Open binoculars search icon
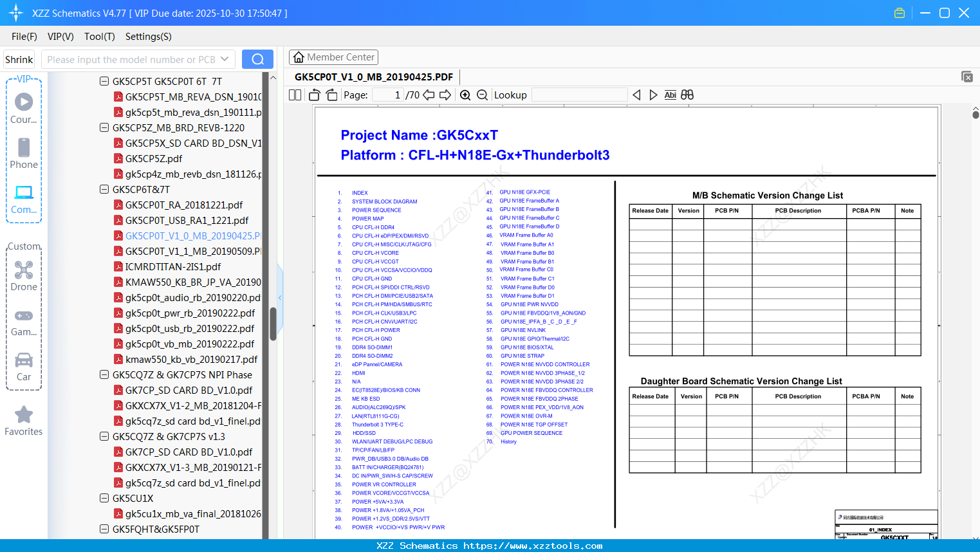The height and width of the screenshot is (552, 980). [x=687, y=95]
